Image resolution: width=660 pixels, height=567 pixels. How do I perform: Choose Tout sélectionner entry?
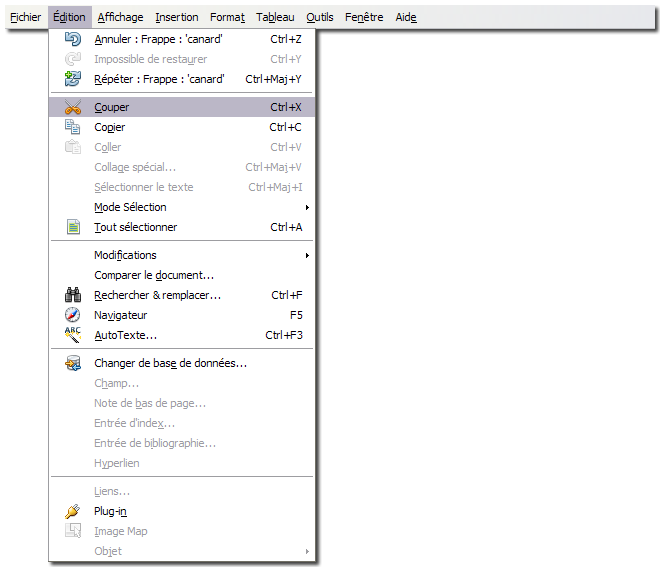182,227
